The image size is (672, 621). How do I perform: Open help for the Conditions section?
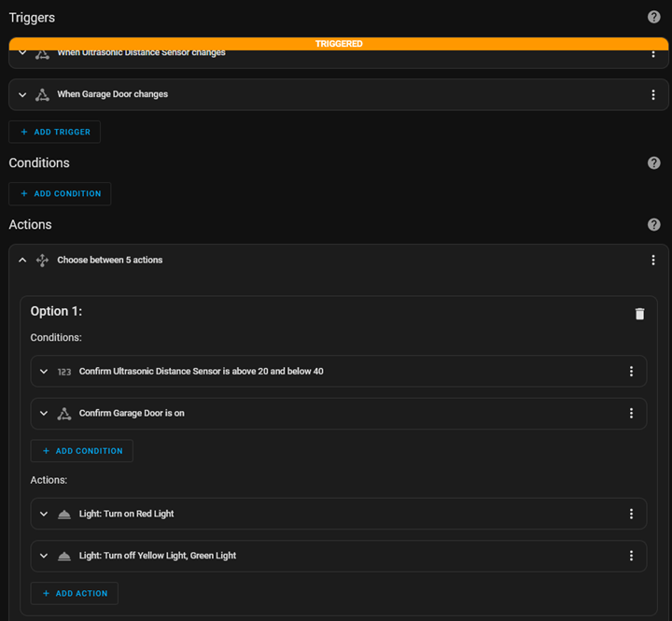click(x=653, y=162)
